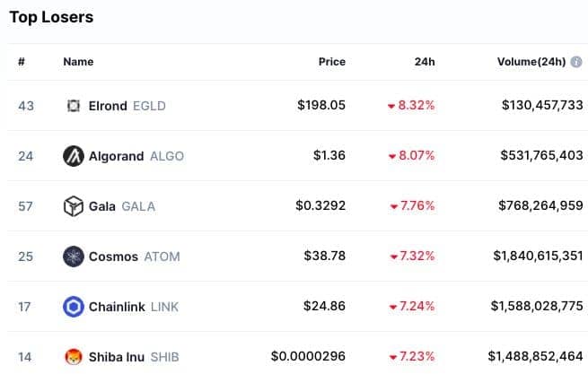Click the Chainlink hexagon logo icon
Viewport: 588px width, 374px height.
coord(73,307)
